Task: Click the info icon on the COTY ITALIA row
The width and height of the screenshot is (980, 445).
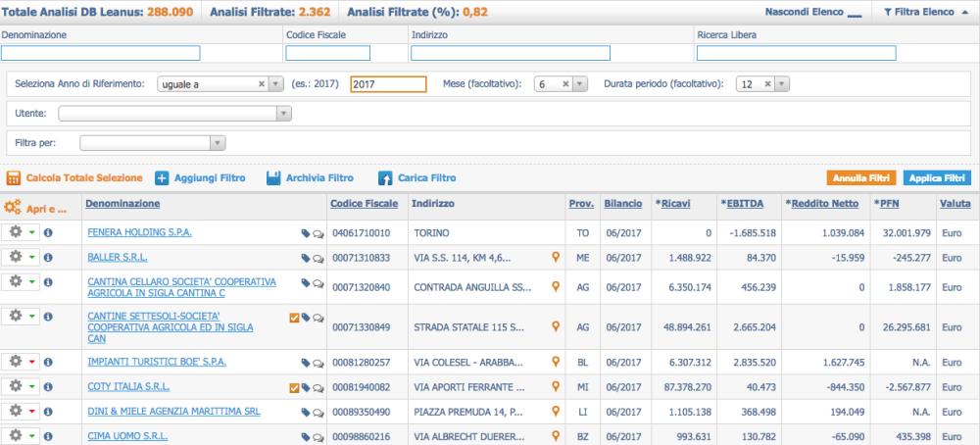Action: pos(48,387)
